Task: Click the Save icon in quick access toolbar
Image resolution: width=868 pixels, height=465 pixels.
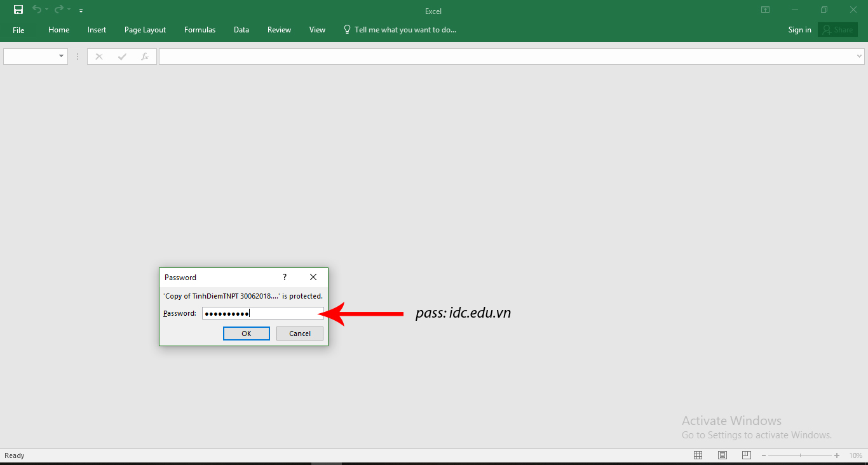Action: click(x=18, y=10)
